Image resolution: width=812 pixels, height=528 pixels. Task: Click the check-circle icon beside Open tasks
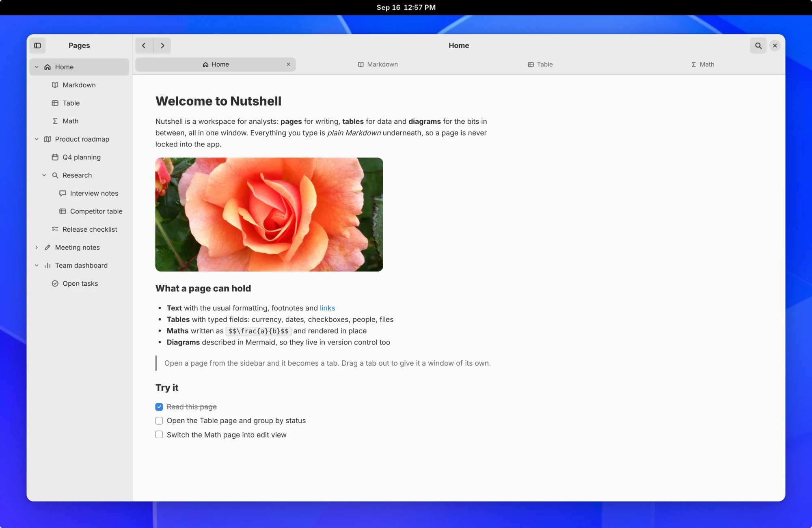click(x=55, y=284)
